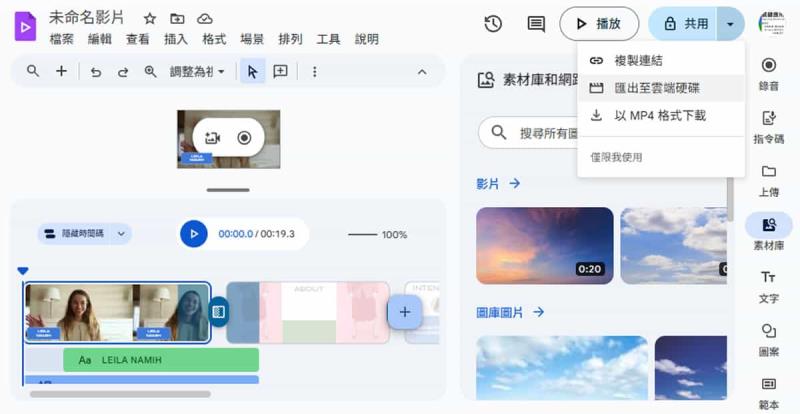Open the 影片 section link

pyautogui.click(x=498, y=184)
